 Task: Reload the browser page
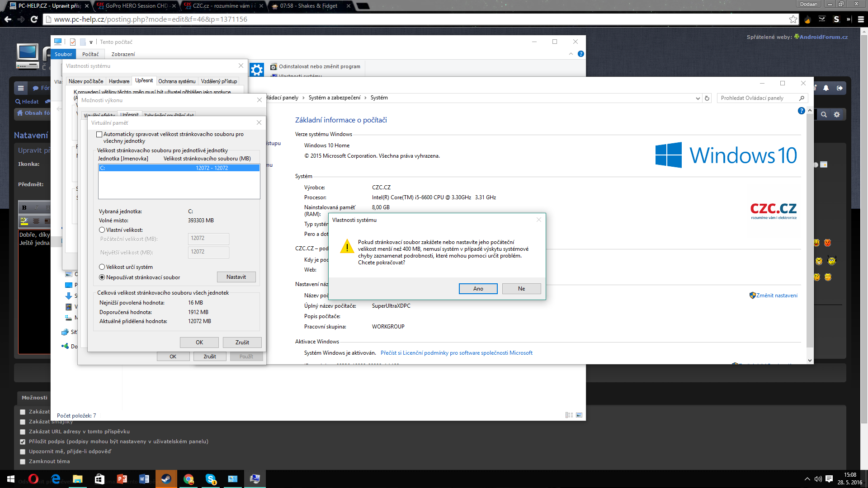(34, 19)
